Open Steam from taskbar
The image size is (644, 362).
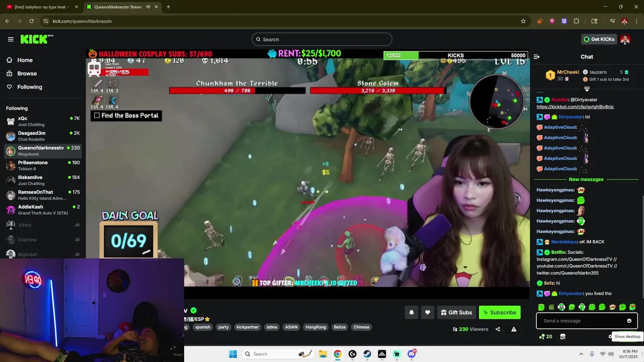point(367,354)
